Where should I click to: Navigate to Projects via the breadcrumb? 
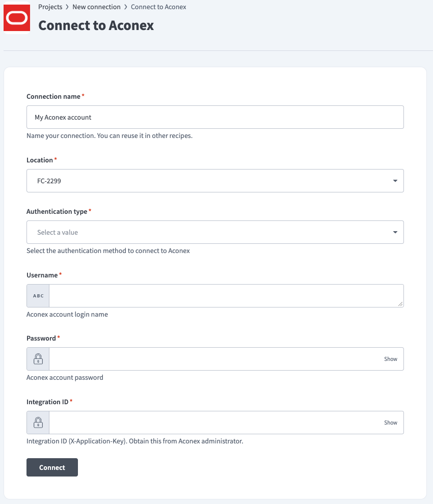[x=49, y=7]
